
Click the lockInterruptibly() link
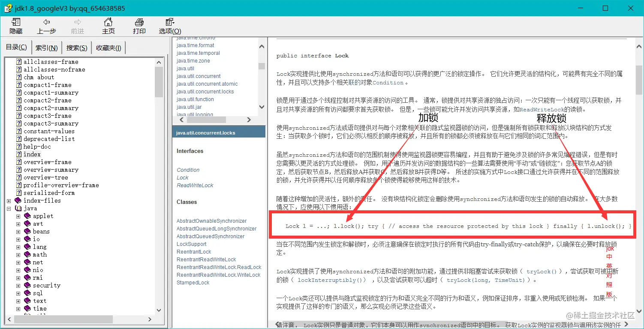[x=330, y=280]
